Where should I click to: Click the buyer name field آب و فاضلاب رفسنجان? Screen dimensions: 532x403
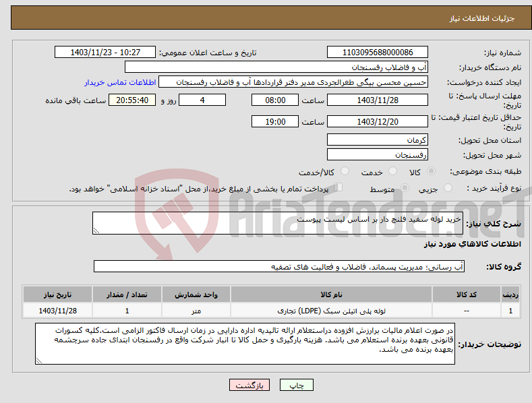pyautogui.click(x=276, y=67)
